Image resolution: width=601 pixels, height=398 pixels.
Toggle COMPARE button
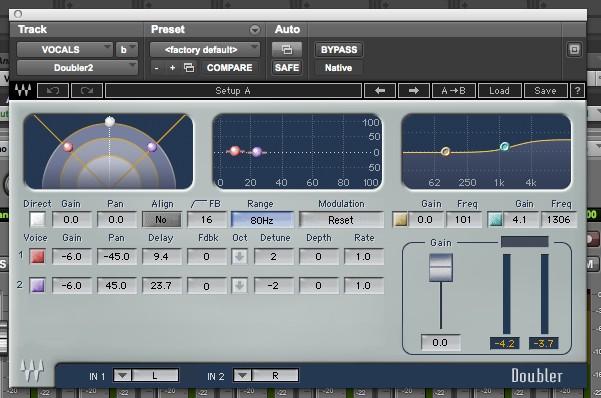pos(230,68)
